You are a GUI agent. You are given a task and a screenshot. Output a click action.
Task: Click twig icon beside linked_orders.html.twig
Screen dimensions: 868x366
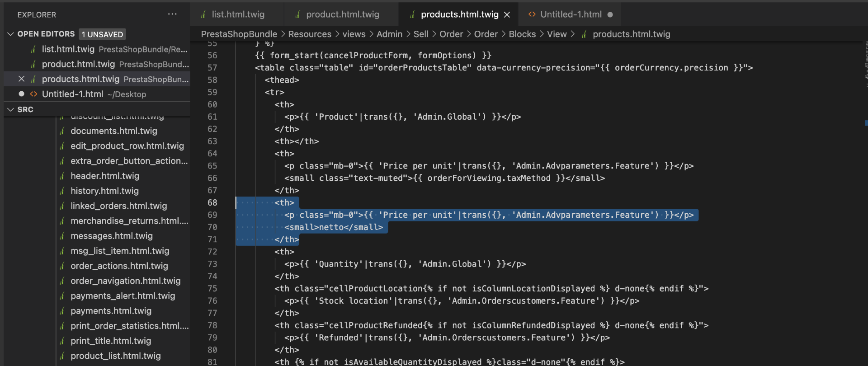click(62, 206)
